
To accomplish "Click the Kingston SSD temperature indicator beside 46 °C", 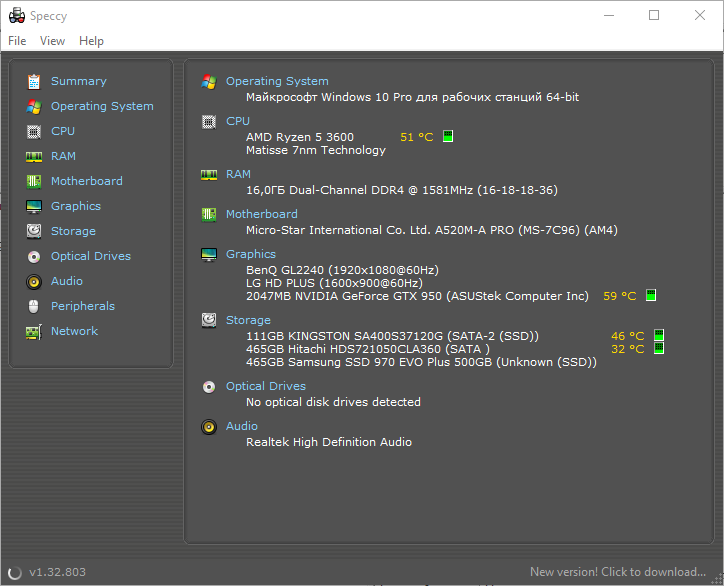I will pyautogui.click(x=659, y=335).
